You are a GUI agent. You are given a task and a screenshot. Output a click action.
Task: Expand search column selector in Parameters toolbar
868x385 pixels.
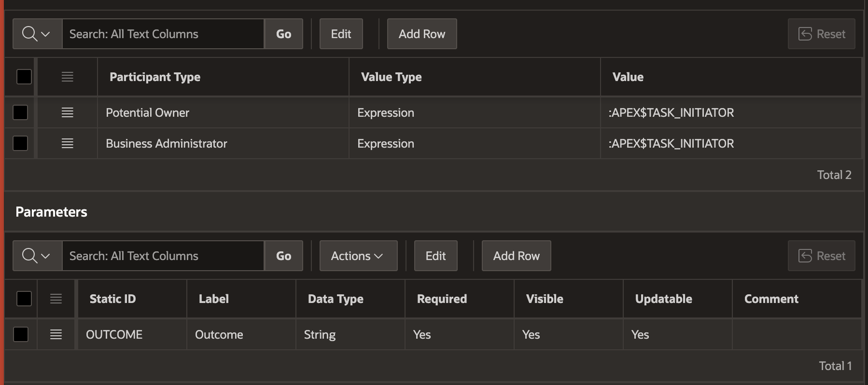click(37, 256)
